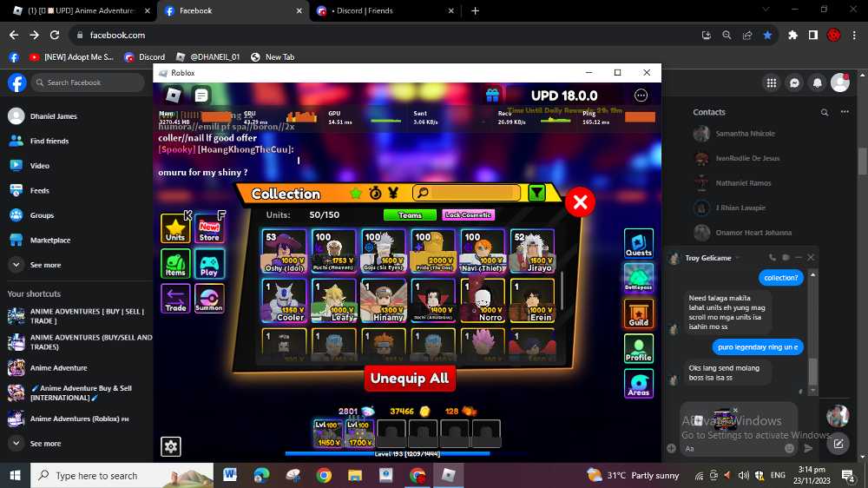Click the Facebook search box

pyautogui.click(x=88, y=82)
